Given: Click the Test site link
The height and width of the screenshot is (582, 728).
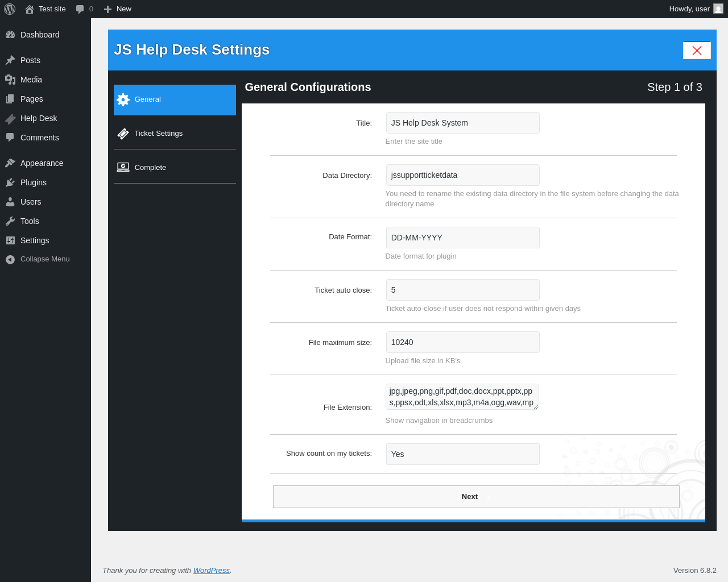Looking at the screenshot, I should pyautogui.click(x=52, y=9).
